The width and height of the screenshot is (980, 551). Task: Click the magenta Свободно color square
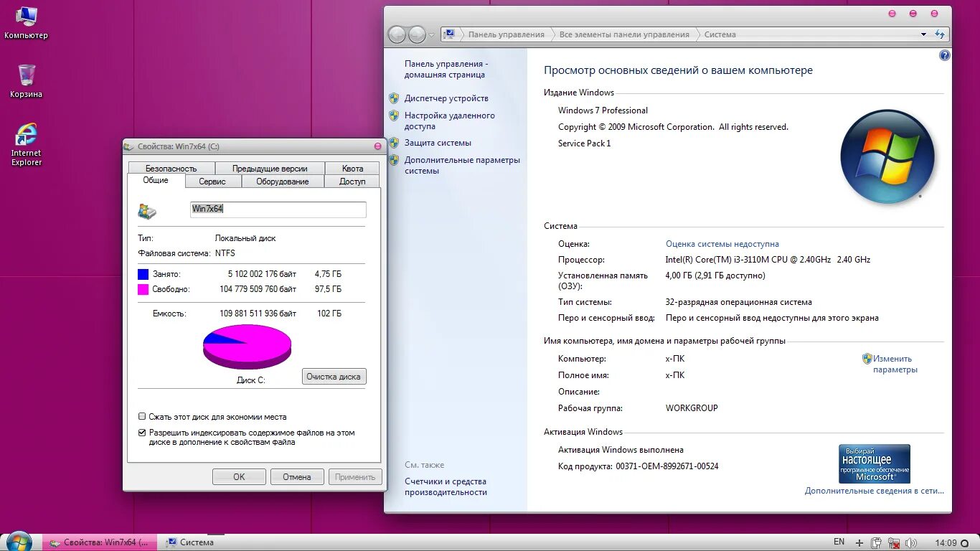pos(143,289)
